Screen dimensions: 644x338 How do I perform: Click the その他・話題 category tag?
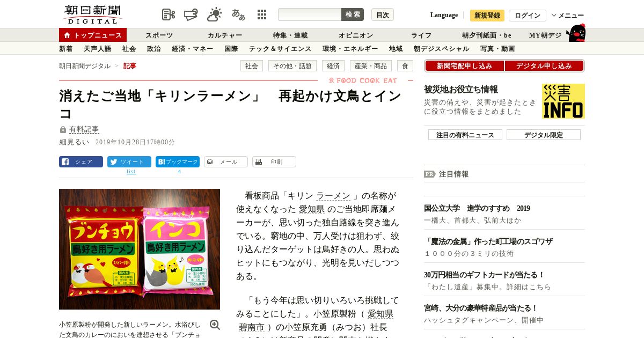pos(292,66)
